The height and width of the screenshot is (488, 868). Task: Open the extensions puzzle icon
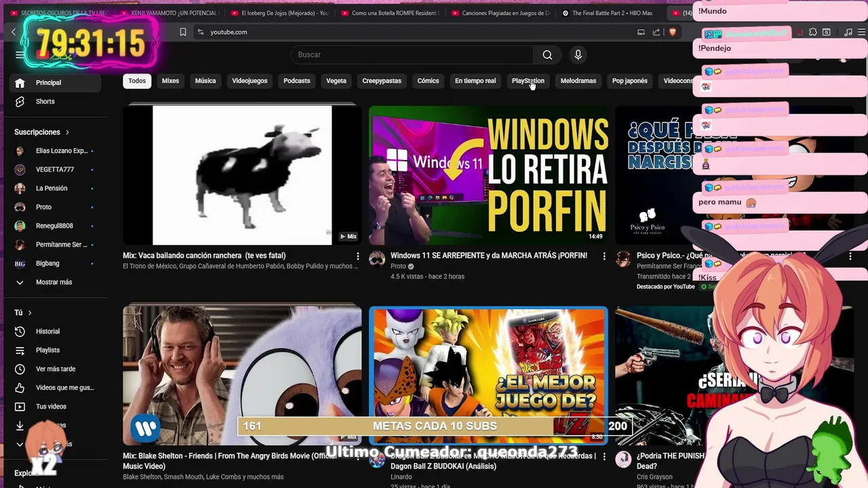pos(813,32)
